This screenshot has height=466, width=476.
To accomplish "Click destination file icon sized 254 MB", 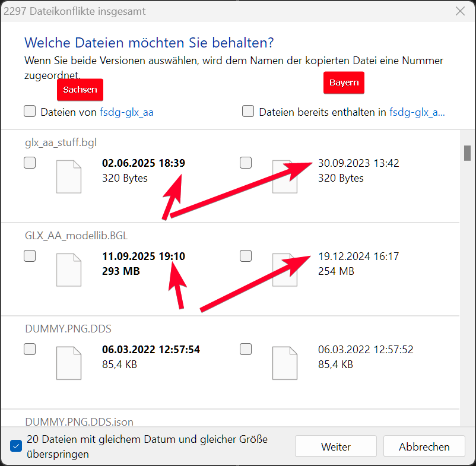I will point(284,270).
